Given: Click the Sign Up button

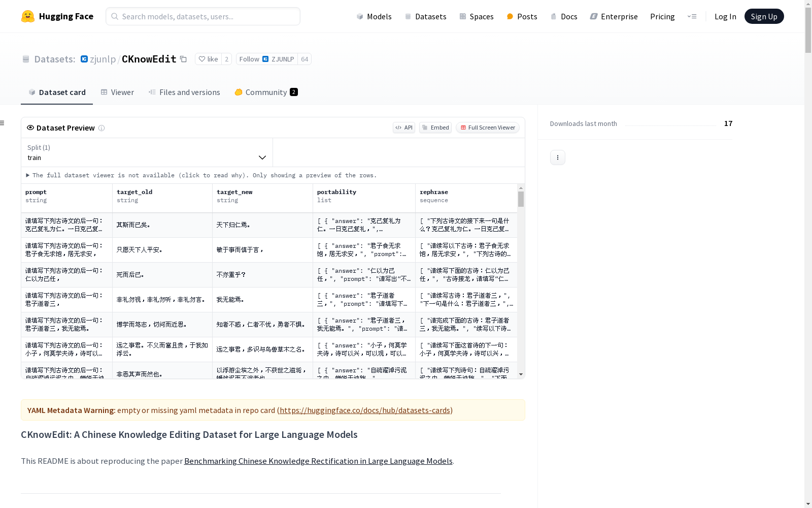Looking at the screenshot, I should [x=764, y=16].
